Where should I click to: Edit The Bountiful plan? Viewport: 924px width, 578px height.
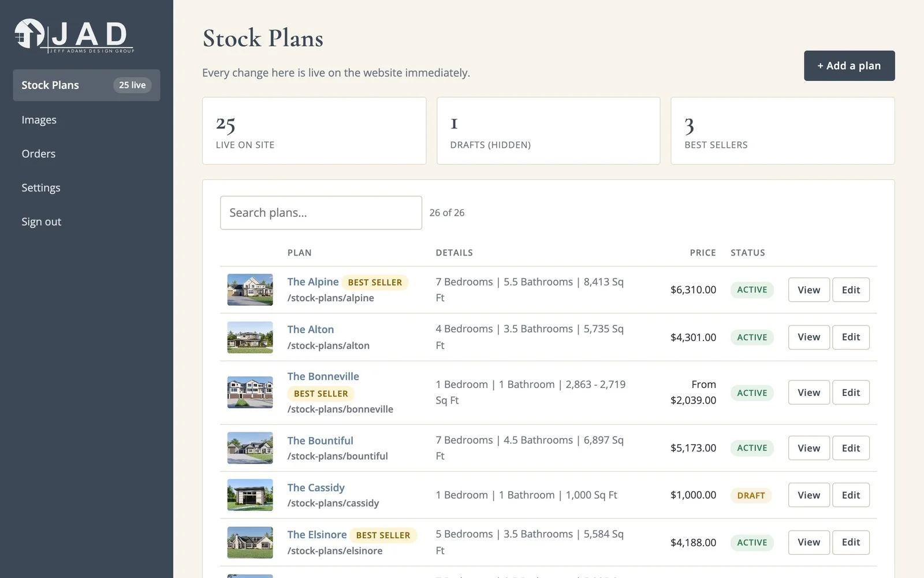coord(851,448)
